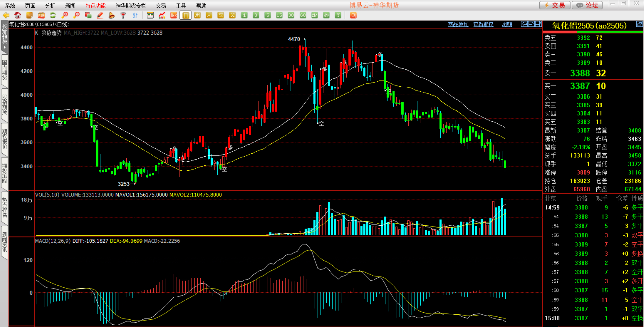The height and width of the screenshot is (327, 644).
Task: Click the 商品叠加 link
Action: 458,24
